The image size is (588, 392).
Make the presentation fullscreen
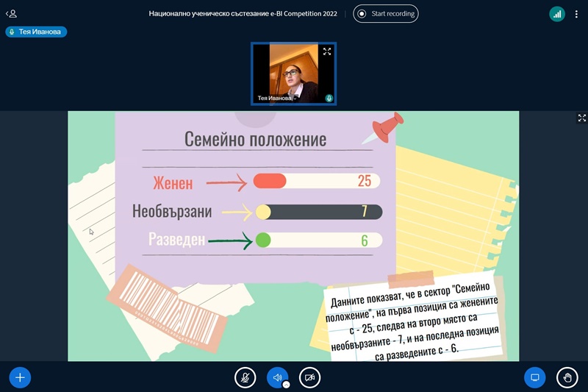(x=581, y=118)
